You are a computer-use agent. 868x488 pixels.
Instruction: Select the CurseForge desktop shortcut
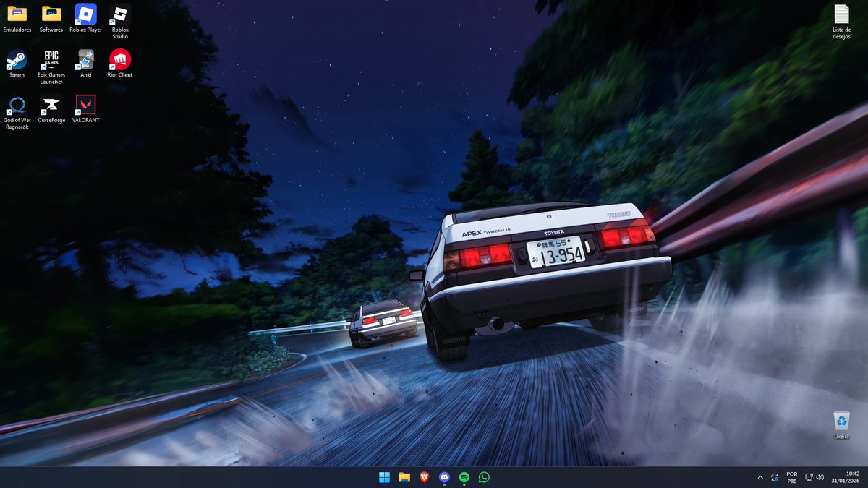click(x=51, y=108)
